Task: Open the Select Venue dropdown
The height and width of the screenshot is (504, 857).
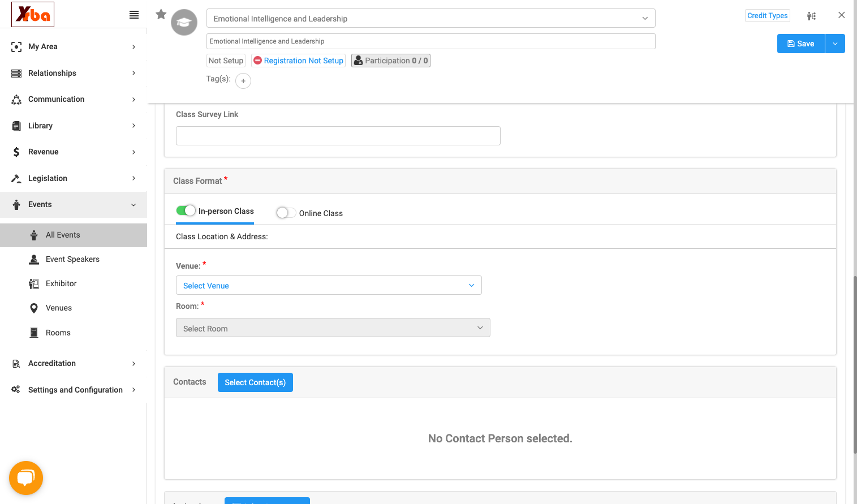Action: pos(329,285)
